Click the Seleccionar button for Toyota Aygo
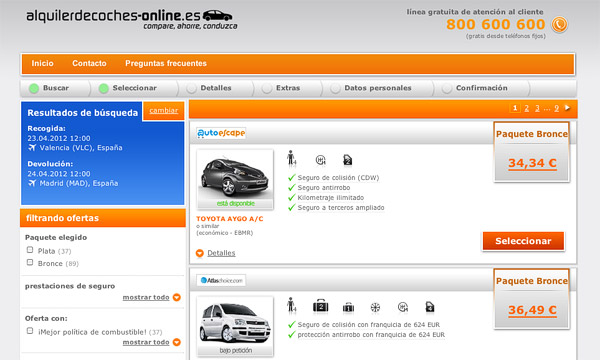The width and height of the screenshot is (600, 360). (x=523, y=241)
